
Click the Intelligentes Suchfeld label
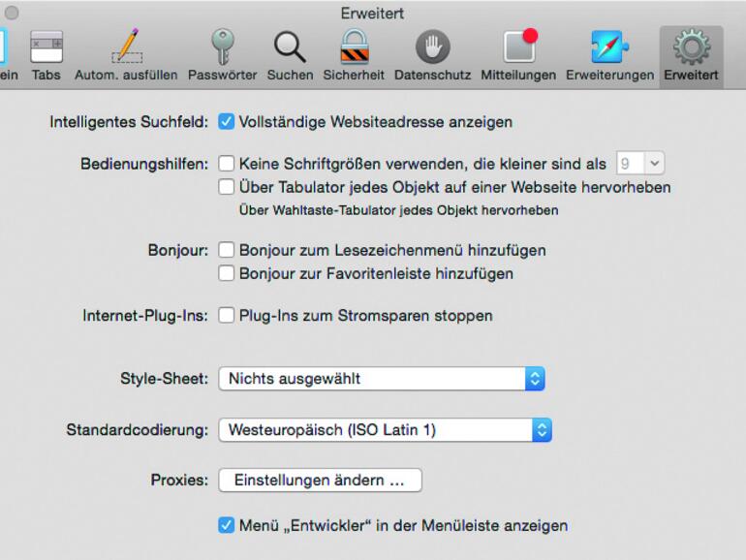tap(129, 122)
